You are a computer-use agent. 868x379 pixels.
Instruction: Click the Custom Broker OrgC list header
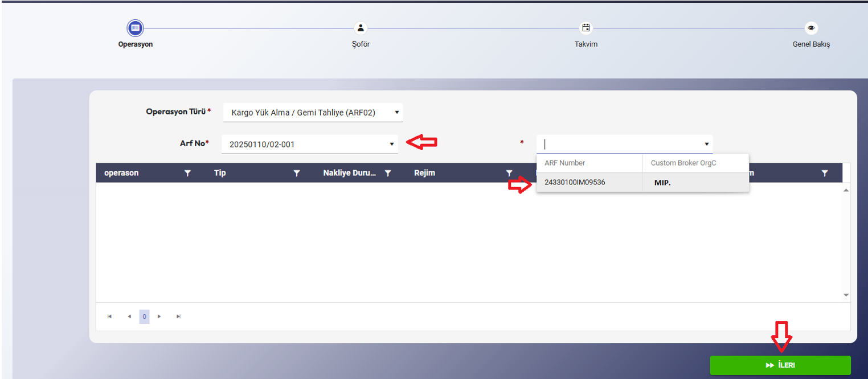(x=683, y=163)
